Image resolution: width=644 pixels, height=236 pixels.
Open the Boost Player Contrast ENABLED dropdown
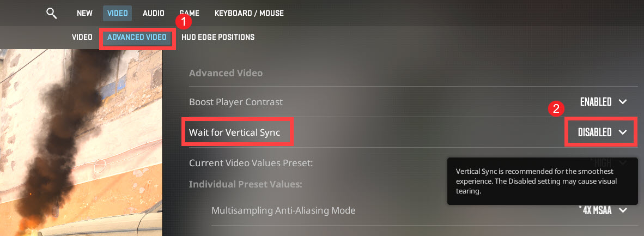point(596,102)
